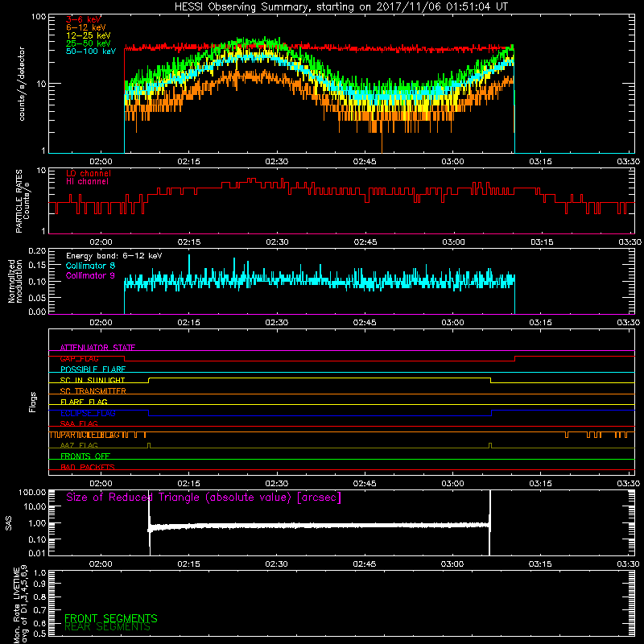Click 02:15 tick under the particle rates panel
644x644 pixels.
point(189,242)
